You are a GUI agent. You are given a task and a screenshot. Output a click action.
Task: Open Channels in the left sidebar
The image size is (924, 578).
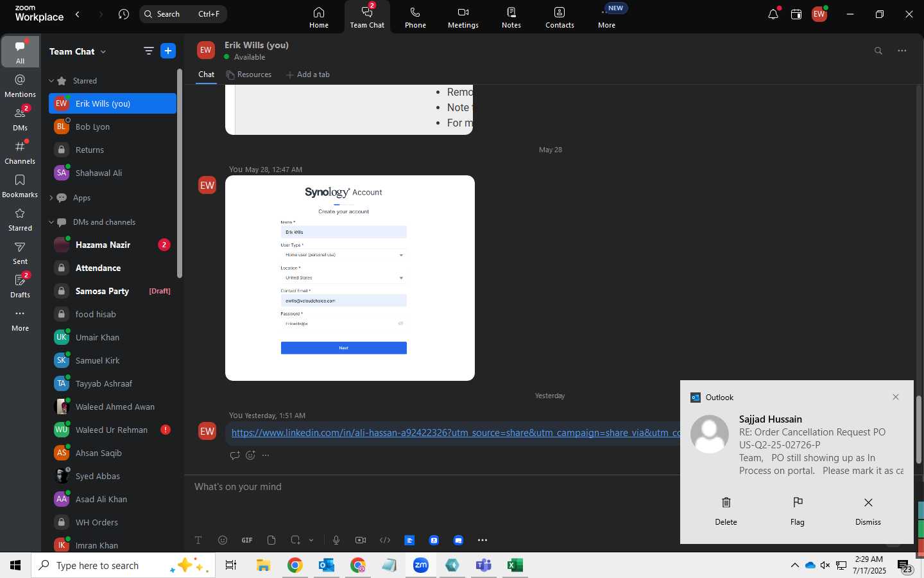20,152
